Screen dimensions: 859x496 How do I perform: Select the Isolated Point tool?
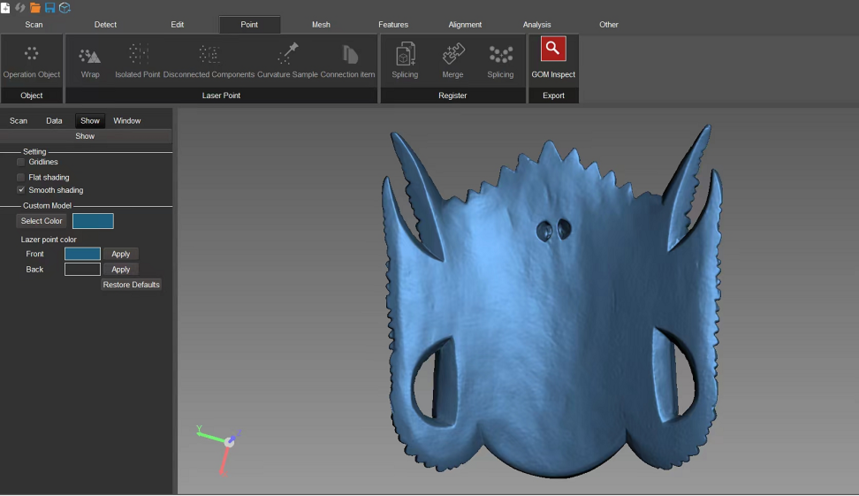138,61
